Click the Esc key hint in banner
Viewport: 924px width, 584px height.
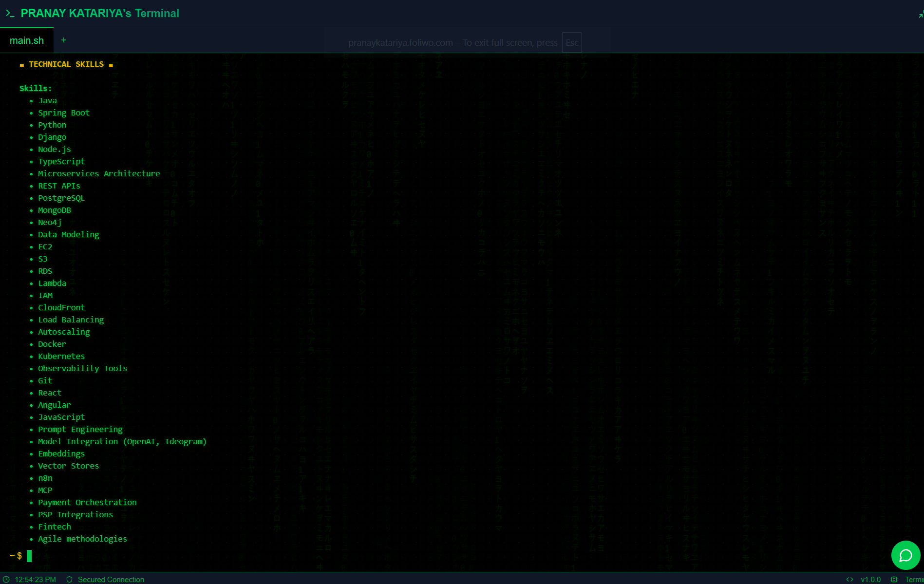click(x=572, y=42)
